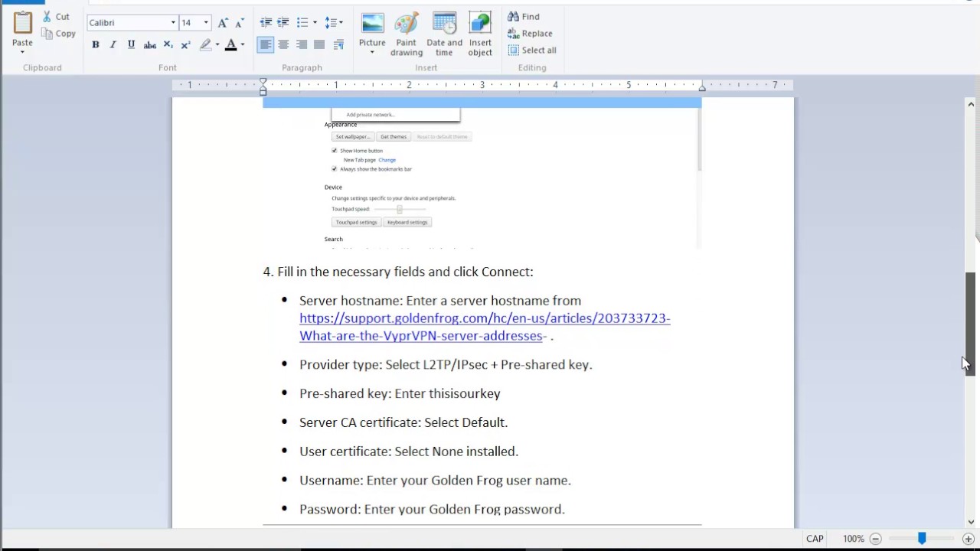
Task: Open the paragraph settings dialog icon
Action: [338, 45]
